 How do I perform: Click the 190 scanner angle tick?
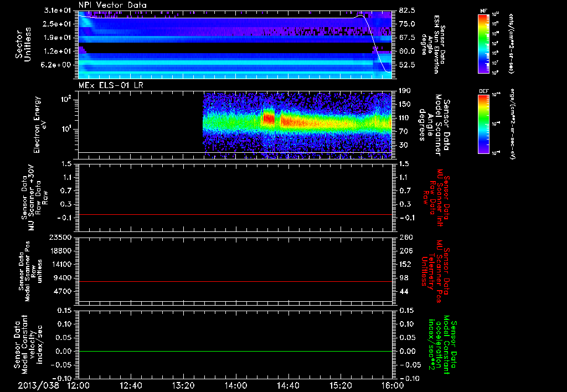(405, 91)
